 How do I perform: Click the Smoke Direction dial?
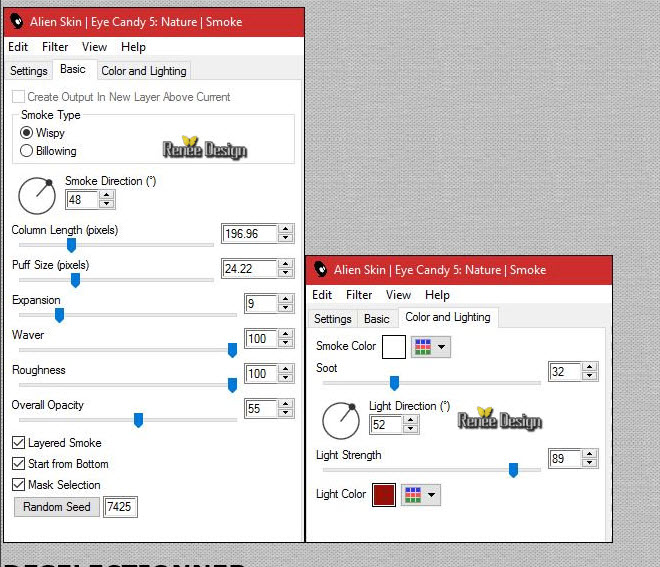37,196
